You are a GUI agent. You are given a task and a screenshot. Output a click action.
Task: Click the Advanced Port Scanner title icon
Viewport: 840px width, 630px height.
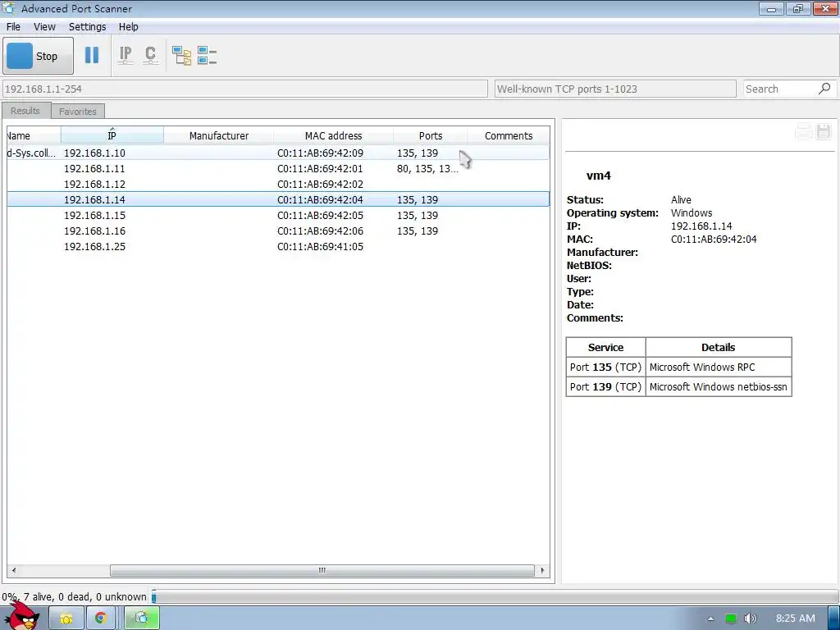tap(8, 8)
